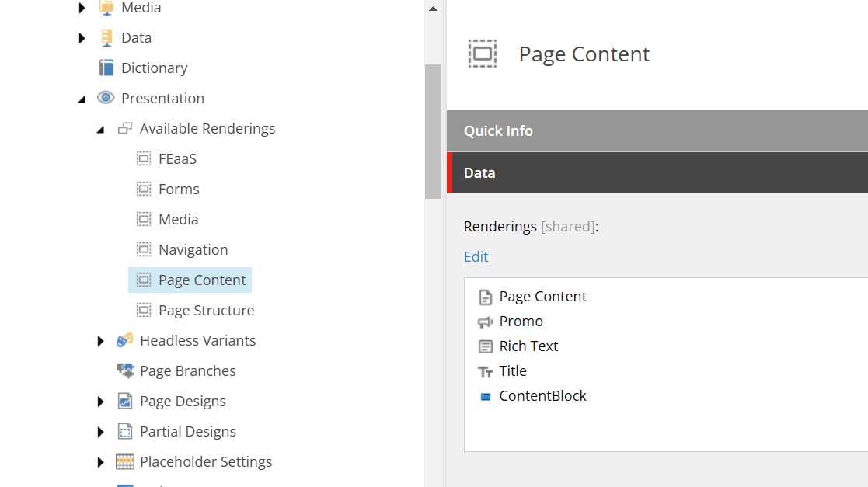The width and height of the screenshot is (868, 487).
Task: Expand the Partial Designs node
Action: point(100,432)
